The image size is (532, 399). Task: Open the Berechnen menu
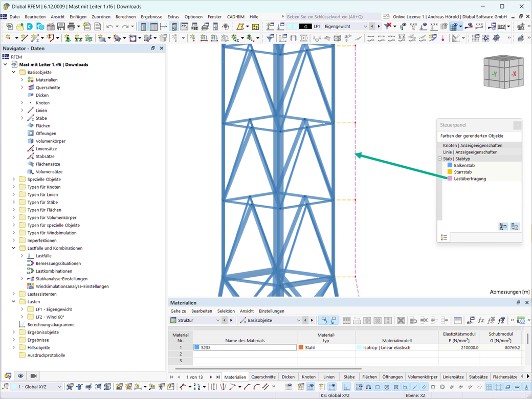(125, 17)
